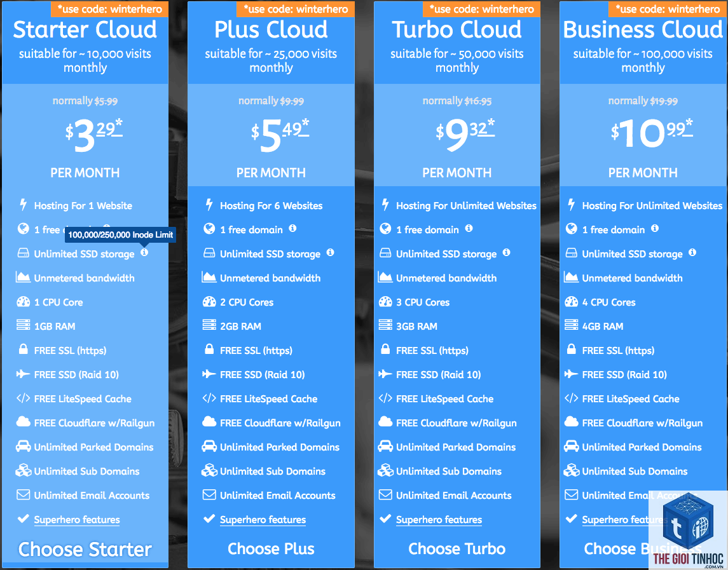The height and width of the screenshot is (570, 728).
Task: Open Superhero features link in Plus Cloud
Action: point(263,520)
